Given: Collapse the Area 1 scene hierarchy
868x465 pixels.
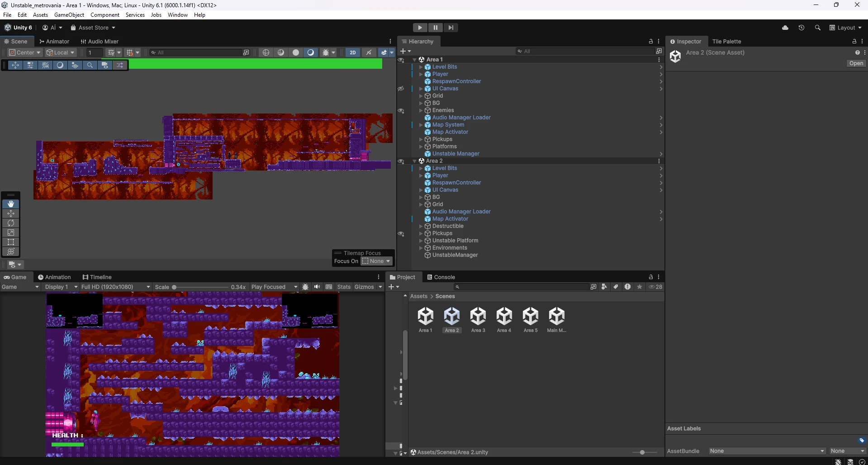Looking at the screenshot, I should [414, 60].
